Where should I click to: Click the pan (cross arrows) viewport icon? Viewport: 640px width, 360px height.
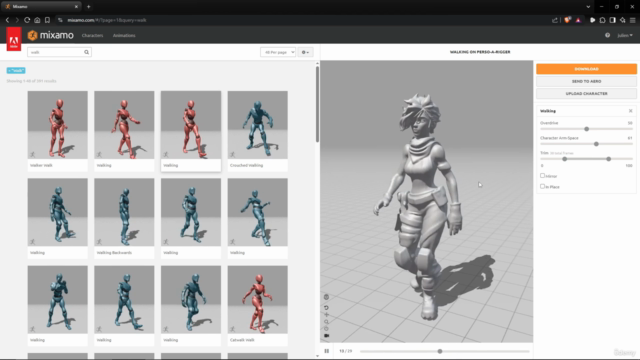click(326, 315)
